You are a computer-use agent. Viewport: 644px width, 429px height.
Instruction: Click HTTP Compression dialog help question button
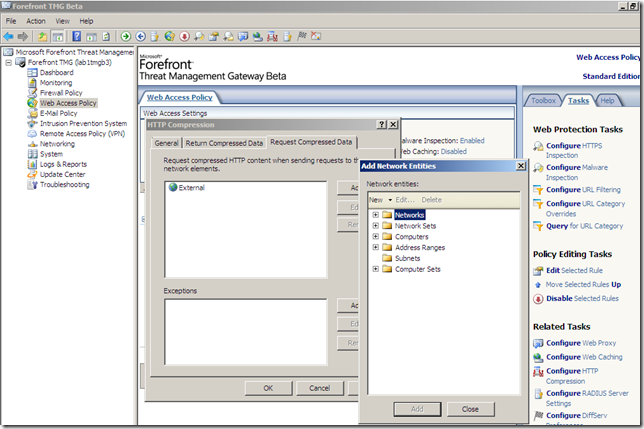[382, 124]
